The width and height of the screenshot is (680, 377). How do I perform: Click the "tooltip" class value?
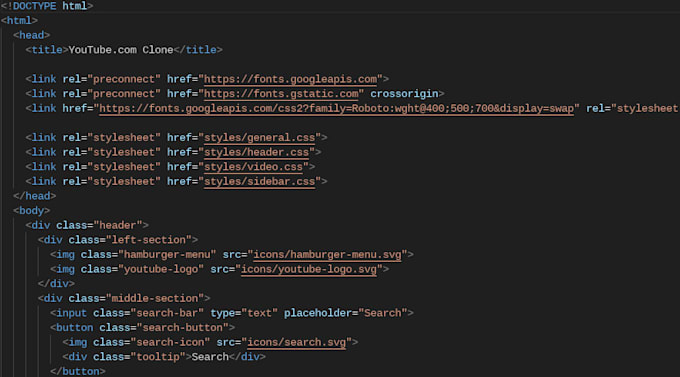click(158, 357)
